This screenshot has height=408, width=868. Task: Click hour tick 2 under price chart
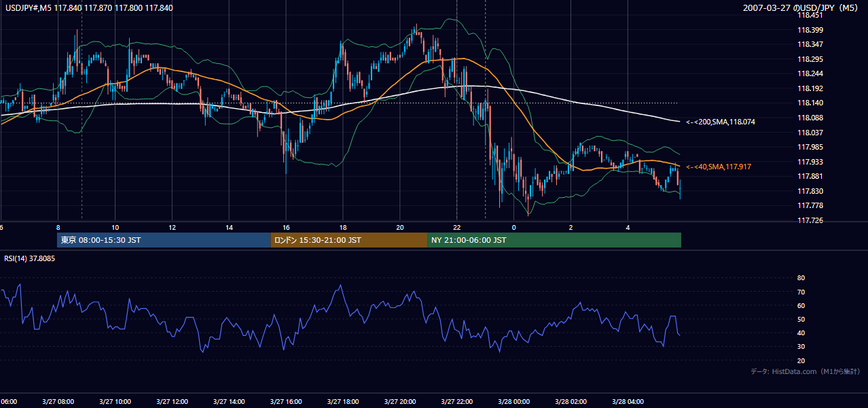tap(571, 227)
